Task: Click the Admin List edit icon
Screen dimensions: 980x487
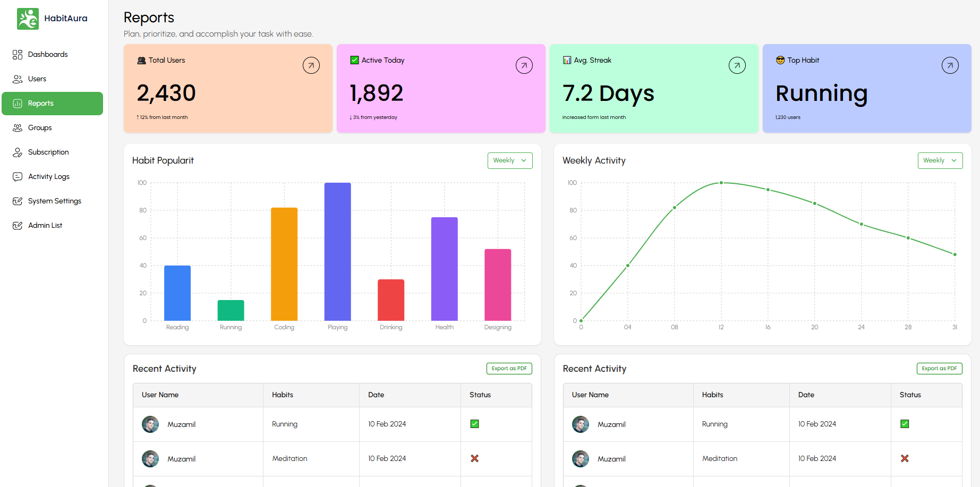Action: (x=18, y=225)
